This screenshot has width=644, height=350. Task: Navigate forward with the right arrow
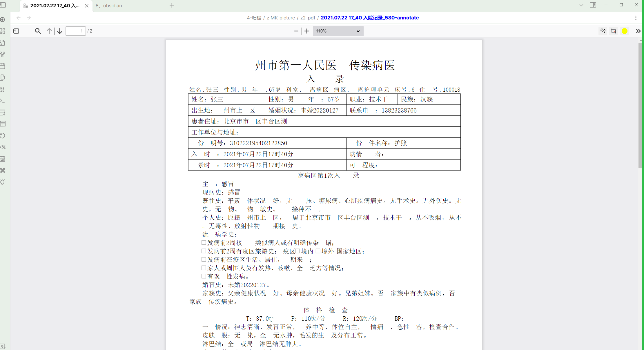(x=29, y=18)
